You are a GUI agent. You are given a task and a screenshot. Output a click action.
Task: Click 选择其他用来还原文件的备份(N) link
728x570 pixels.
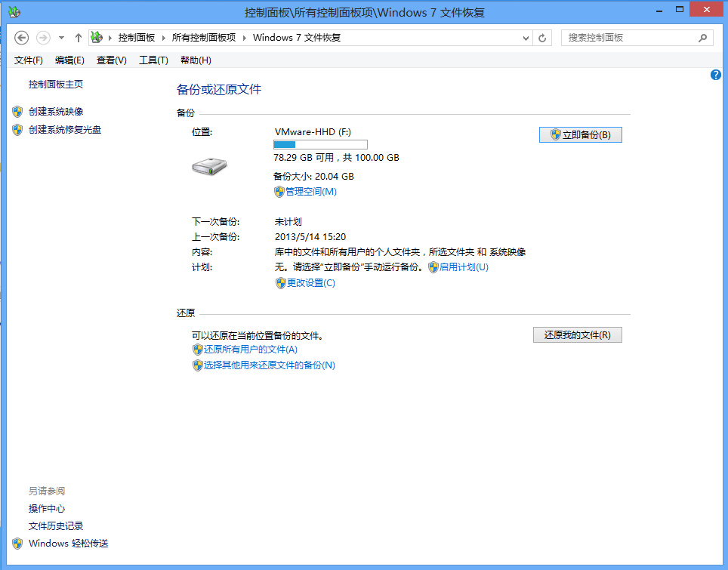(270, 365)
